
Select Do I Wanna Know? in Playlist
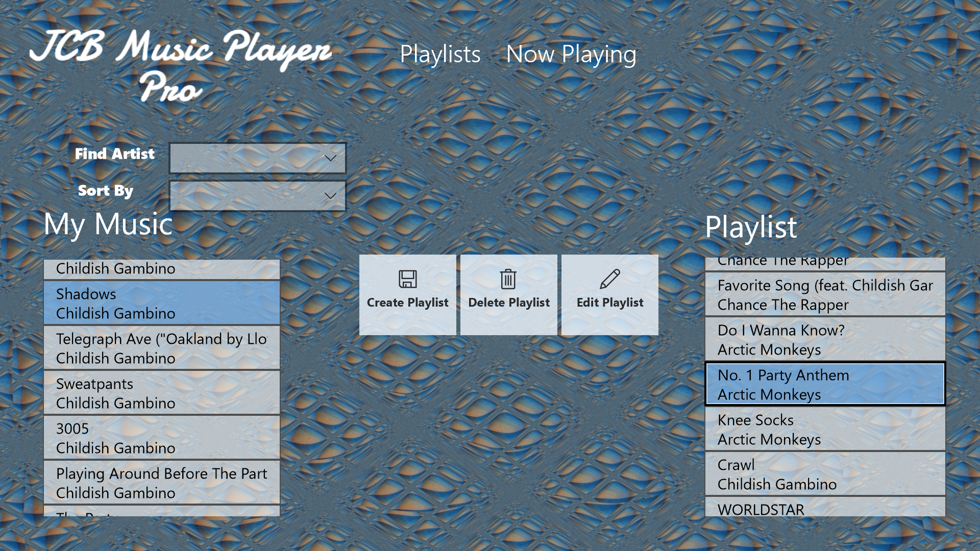click(x=825, y=339)
